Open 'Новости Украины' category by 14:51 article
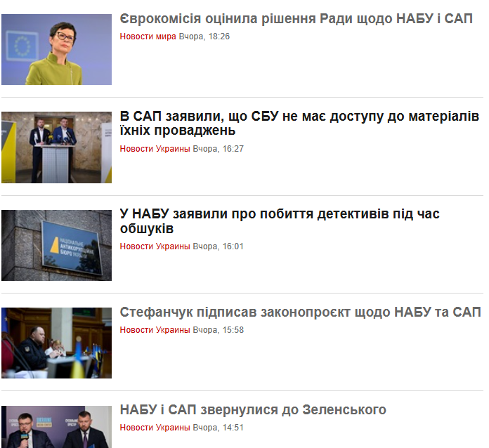 click(155, 428)
